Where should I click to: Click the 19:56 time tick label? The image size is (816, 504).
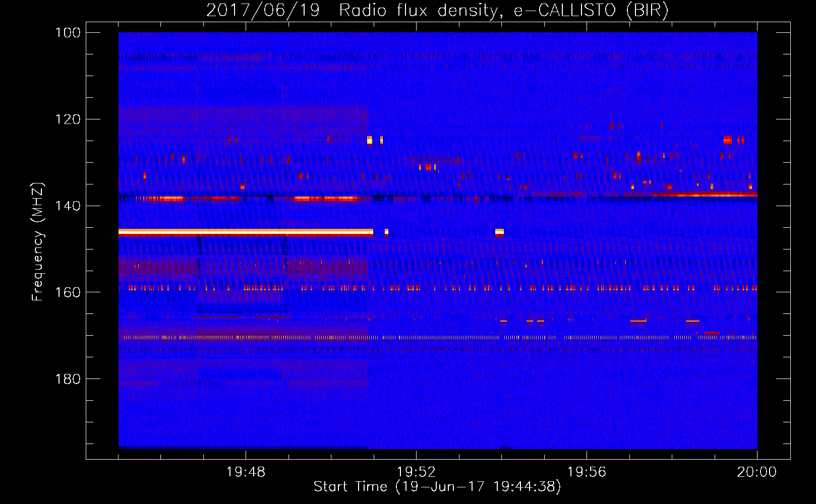point(587,472)
